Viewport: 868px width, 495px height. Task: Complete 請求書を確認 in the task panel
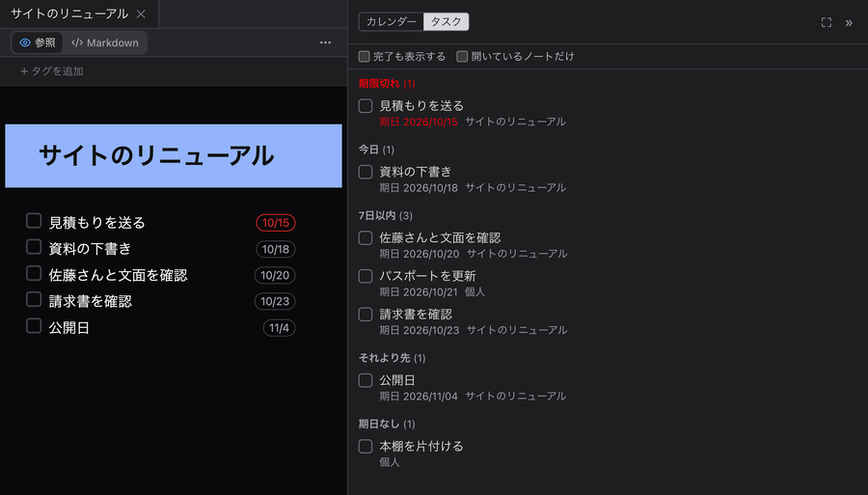(x=366, y=314)
